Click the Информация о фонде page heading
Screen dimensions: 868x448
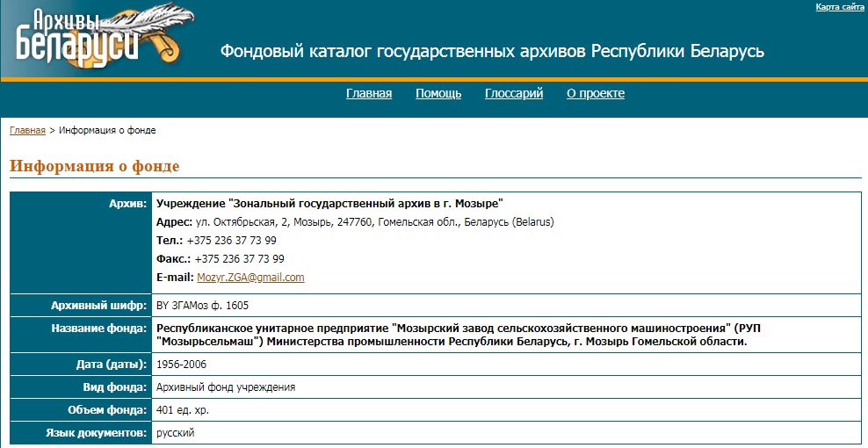(x=95, y=166)
